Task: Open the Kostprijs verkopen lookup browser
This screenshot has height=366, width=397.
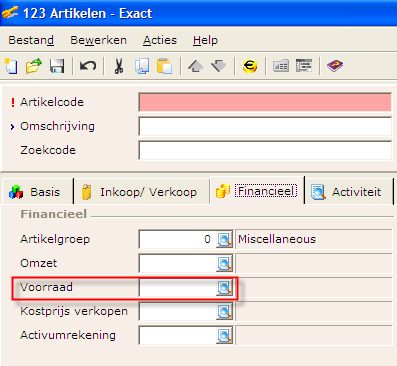Action: pyautogui.click(x=224, y=311)
